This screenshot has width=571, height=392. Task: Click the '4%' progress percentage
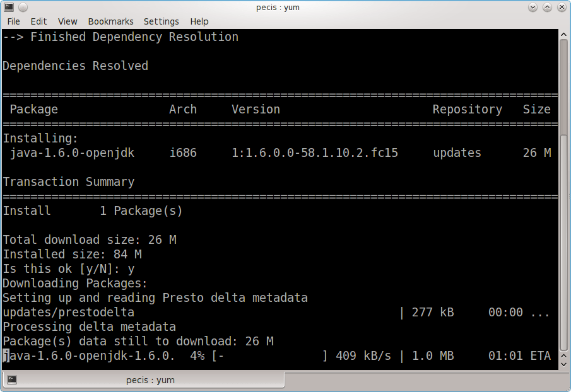[197, 355]
